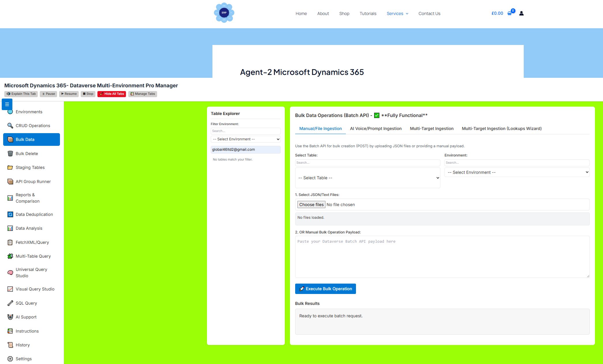Open the Environments panel in the sidebar

tap(29, 112)
